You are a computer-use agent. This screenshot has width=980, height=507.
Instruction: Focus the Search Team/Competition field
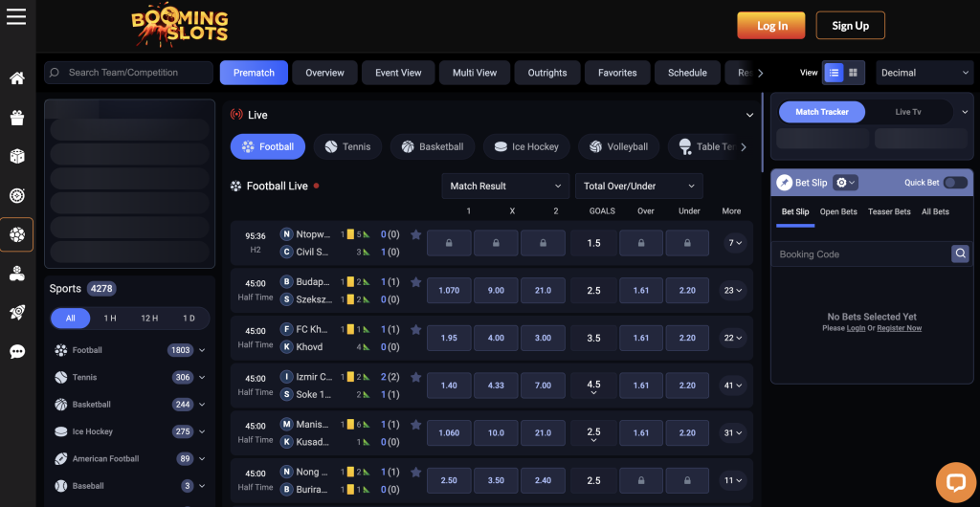[x=129, y=73]
